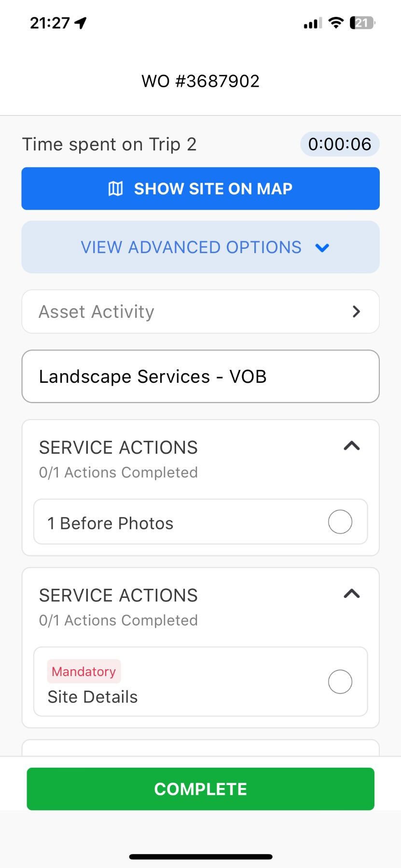This screenshot has height=868, width=401.
Task: Tap the cellular signal bars icon
Action: coord(313,23)
